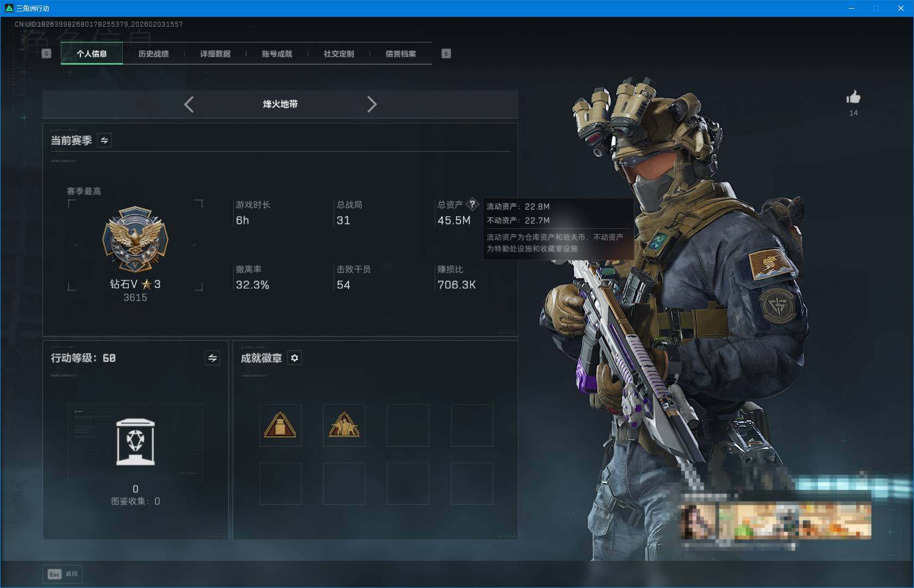Click the Esc 返回 back button

click(x=62, y=574)
